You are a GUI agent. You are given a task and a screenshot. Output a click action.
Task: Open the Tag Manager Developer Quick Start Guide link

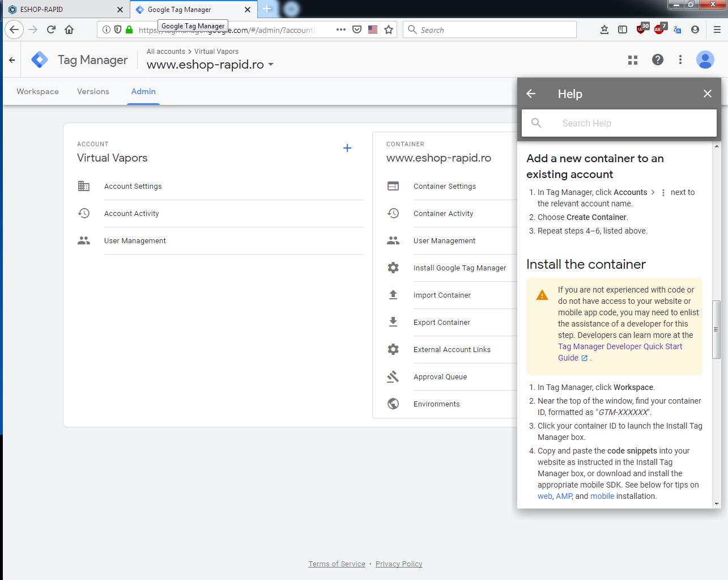click(x=620, y=352)
